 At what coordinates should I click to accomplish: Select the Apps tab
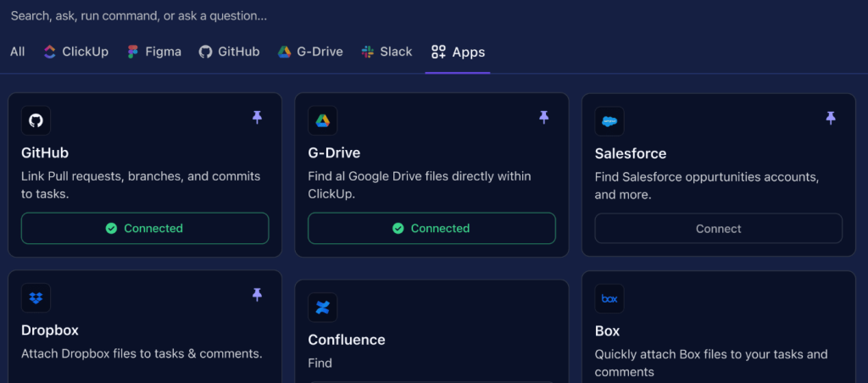point(458,52)
